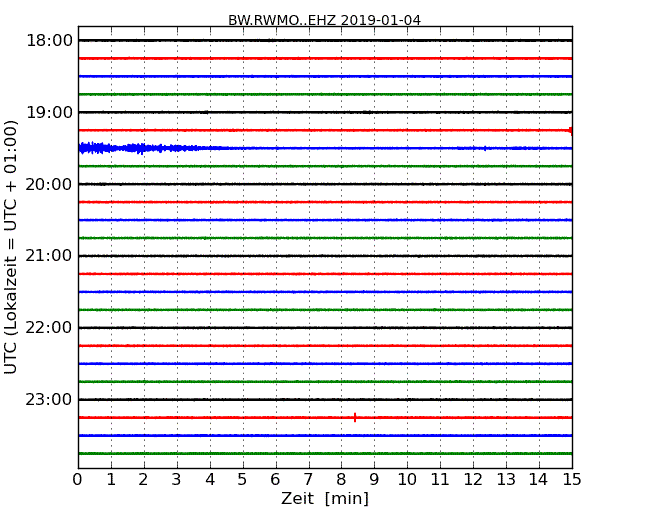Click the vertical axis title UTC (Lokalzeit = UTC + 01:00)
This screenshot has width=650, height=520.
pyautogui.click(x=10, y=247)
